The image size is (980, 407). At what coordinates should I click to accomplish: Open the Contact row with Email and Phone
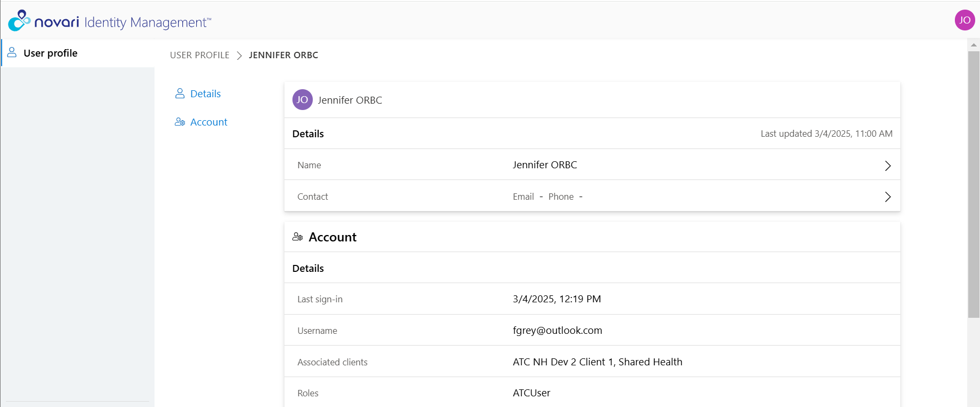[x=592, y=197]
